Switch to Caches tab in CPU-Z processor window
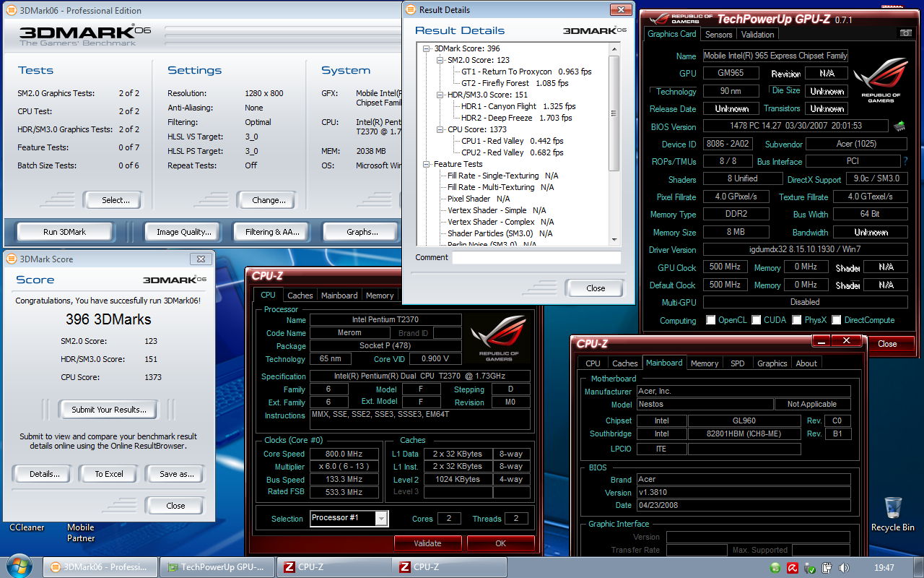The width and height of the screenshot is (924, 578). click(x=300, y=296)
